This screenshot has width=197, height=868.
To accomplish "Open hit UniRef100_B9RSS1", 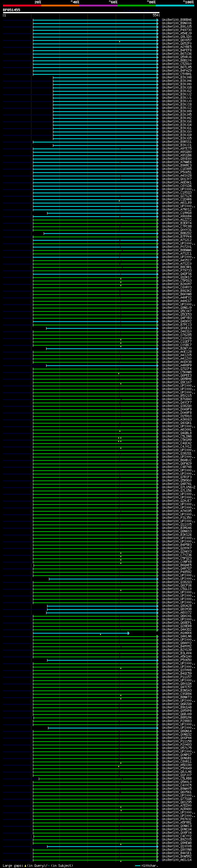I will (x=176, y=142).
